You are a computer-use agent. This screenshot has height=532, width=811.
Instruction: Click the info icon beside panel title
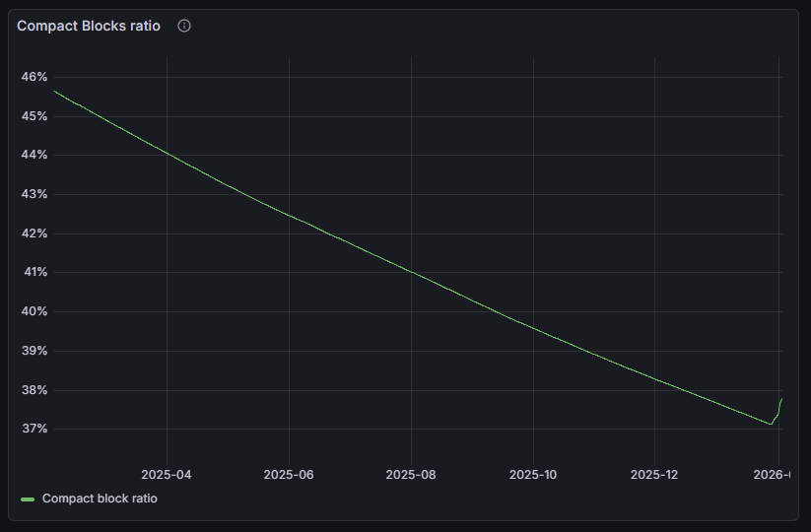pyautogui.click(x=184, y=26)
